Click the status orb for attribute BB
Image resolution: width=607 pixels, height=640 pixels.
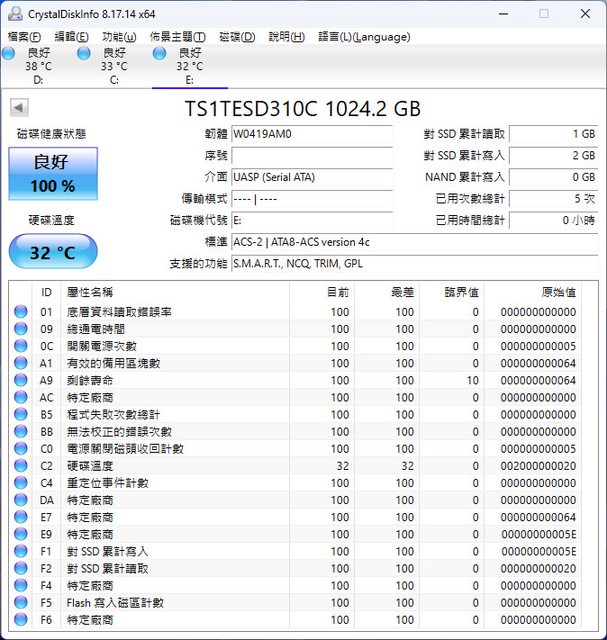pos(20,432)
